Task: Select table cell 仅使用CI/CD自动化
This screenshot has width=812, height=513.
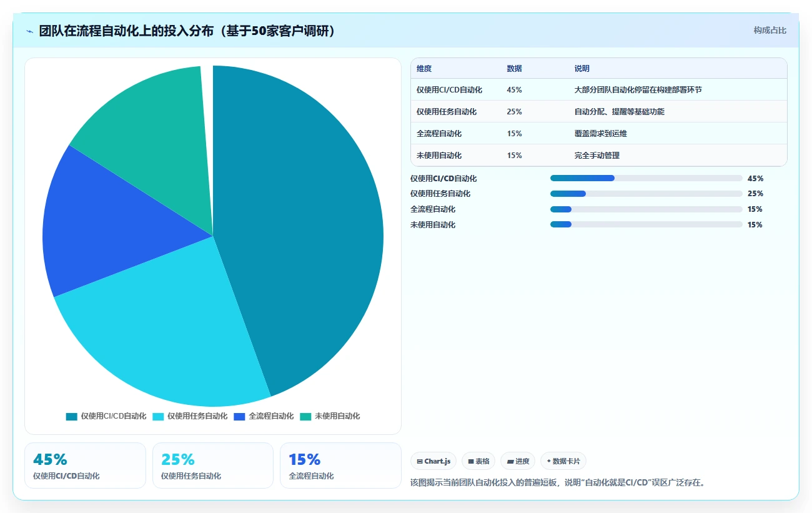Action: (x=449, y=90)
